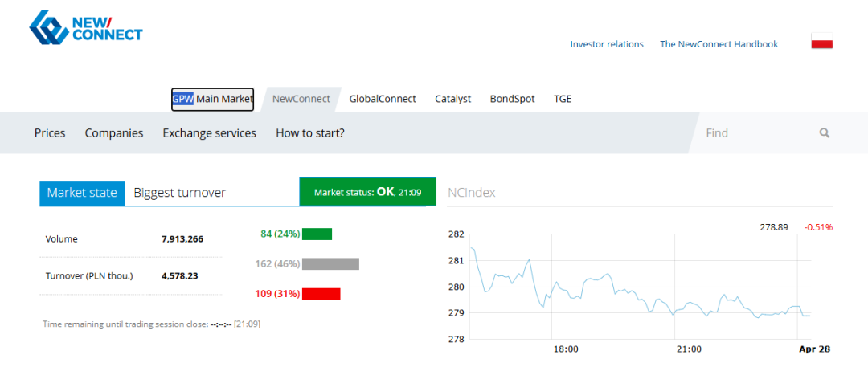Switch to GlobalConnect tab
Image resolution: width=868 pixels, height=375 pixels.
click(383, 100)
